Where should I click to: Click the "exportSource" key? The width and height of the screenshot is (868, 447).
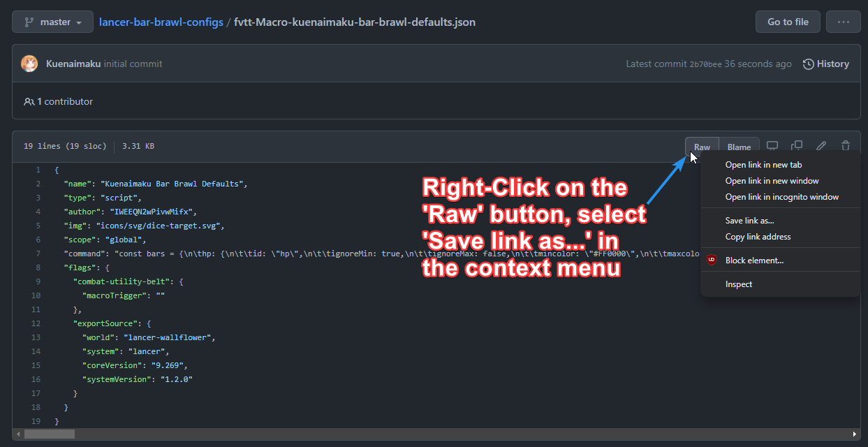(x=105, y=323)
